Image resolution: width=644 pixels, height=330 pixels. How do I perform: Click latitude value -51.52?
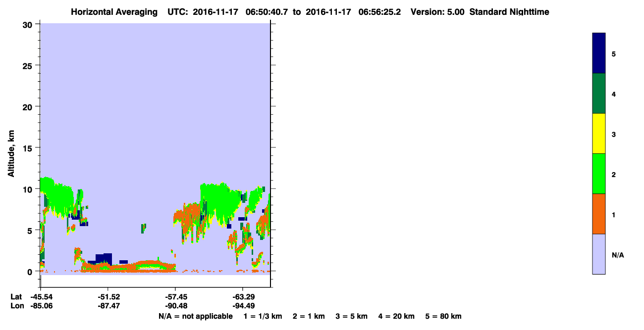pos(108,297)
